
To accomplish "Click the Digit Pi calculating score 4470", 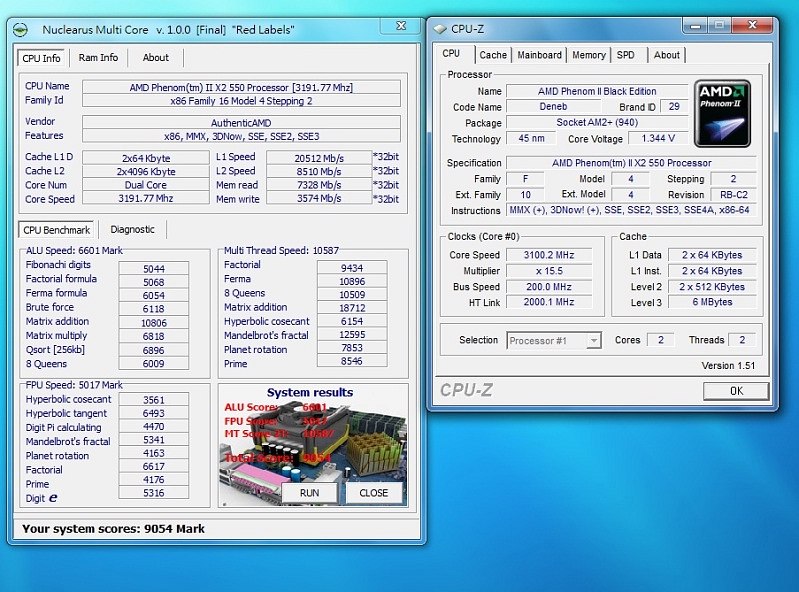I will [x=153, y=426].
